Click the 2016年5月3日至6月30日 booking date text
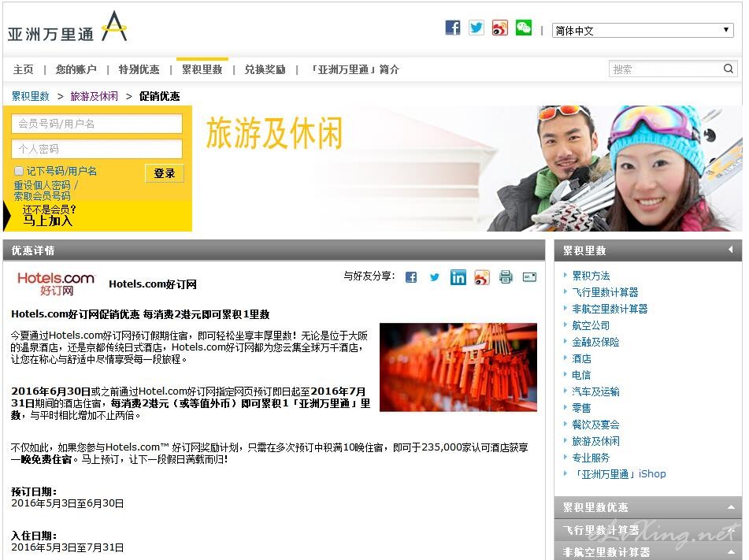749x560 pixels. [68, 503]
